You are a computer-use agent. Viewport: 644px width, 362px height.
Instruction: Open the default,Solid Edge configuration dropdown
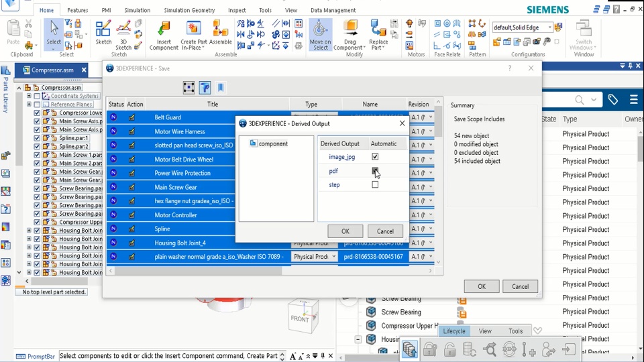549,27
